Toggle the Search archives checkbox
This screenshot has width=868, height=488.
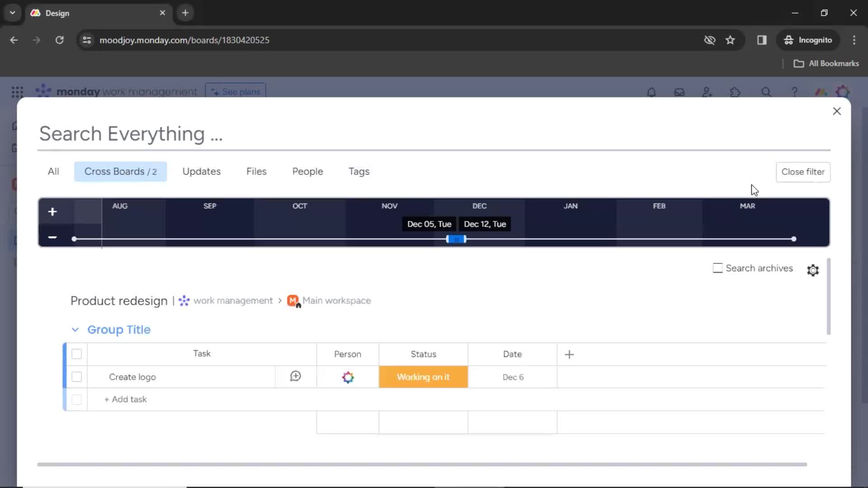pos(717,268)
